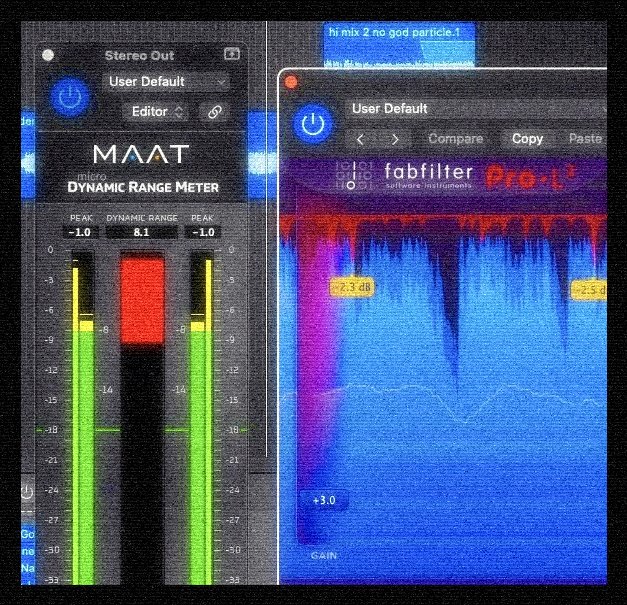Click the Copy button
Screen dimensions: 627x605
click(x=527, y=139)
